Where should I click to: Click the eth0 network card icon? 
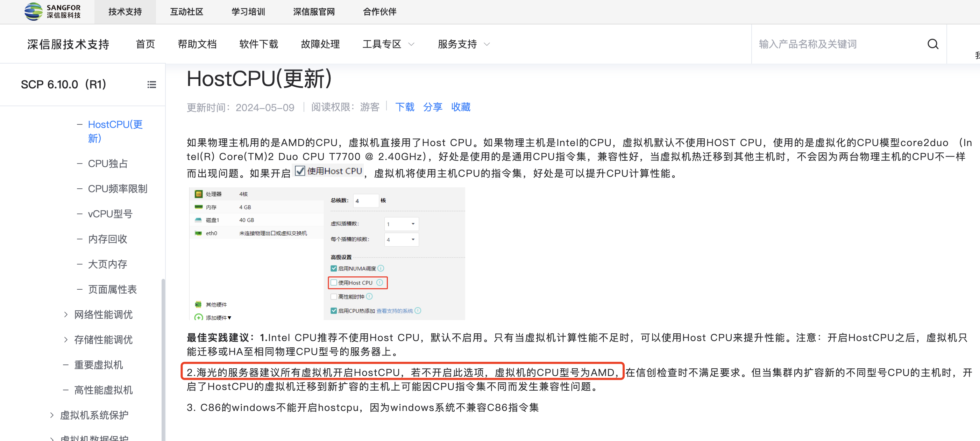[x=198, y=233]
